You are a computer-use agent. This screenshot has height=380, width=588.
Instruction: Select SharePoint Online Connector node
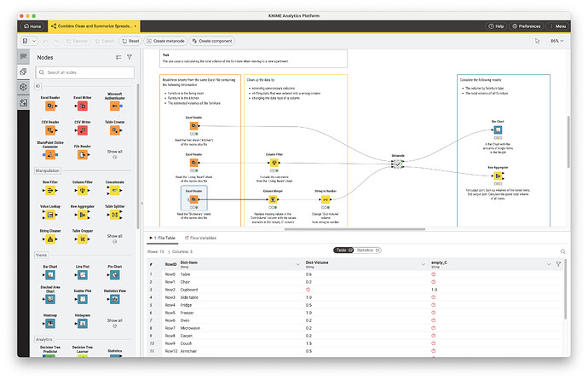pyautogui.click(x=50, y=154)
